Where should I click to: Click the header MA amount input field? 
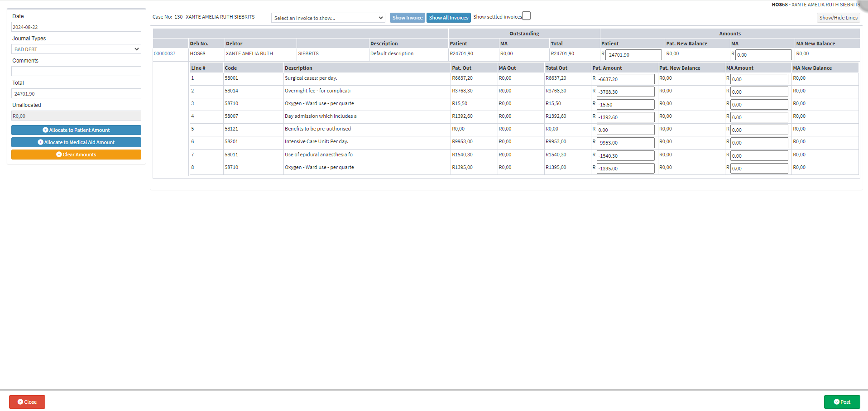pos(763,55)
